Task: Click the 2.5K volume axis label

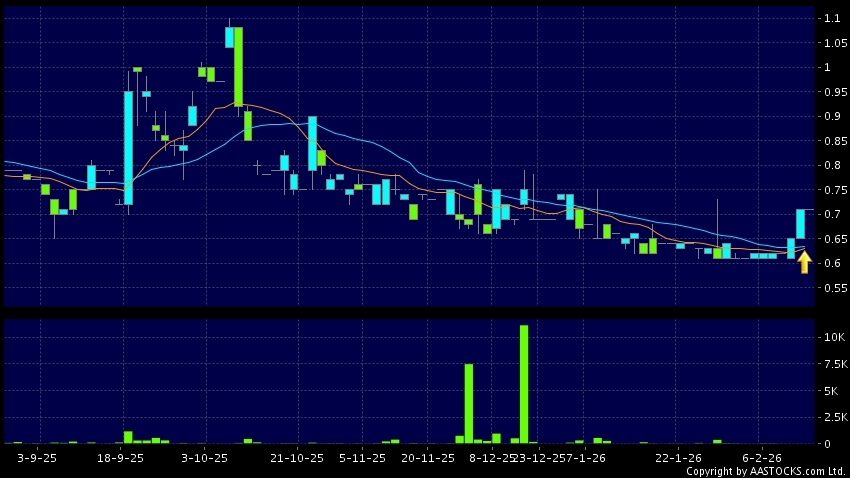Action: click(832, 417)
